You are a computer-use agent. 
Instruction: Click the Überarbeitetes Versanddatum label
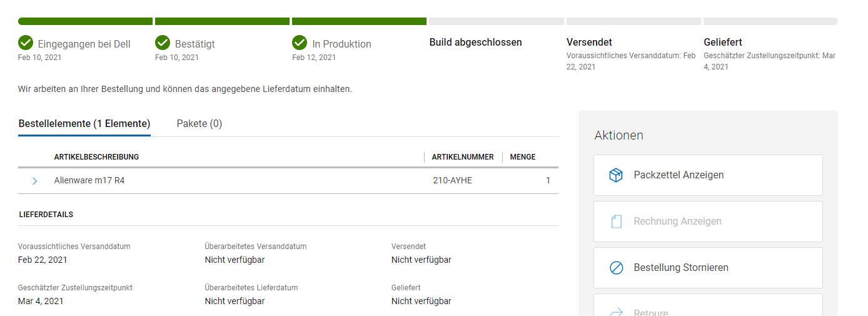pos(256,247)
